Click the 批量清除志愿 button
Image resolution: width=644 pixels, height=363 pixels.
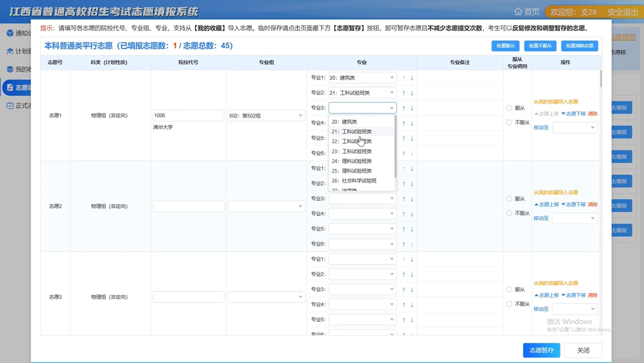tap(579, 46)
